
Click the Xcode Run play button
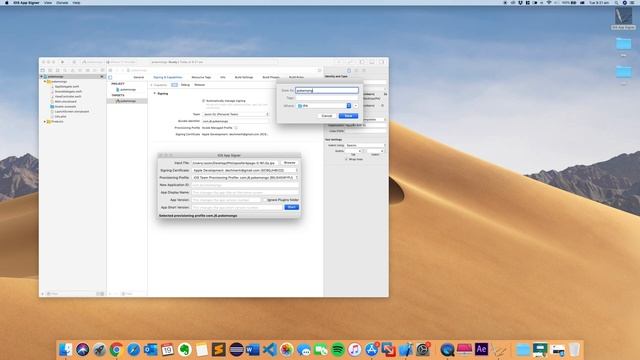pyautogui.click(x=62, y=62)
